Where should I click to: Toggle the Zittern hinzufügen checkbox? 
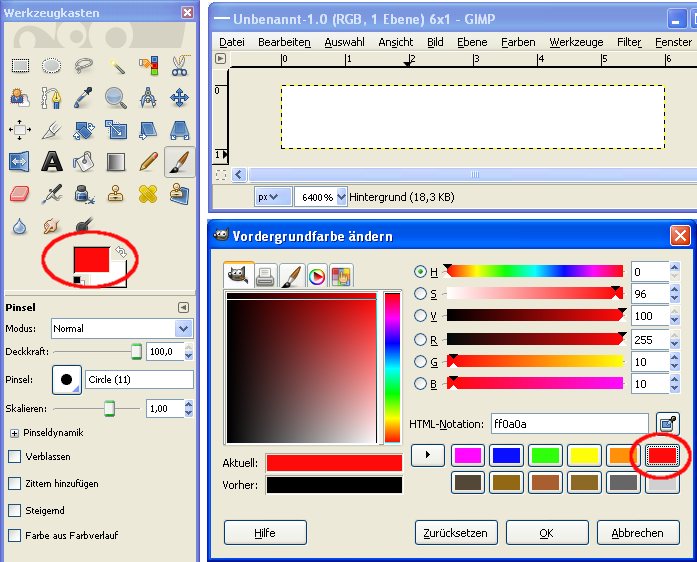(15, 483)
